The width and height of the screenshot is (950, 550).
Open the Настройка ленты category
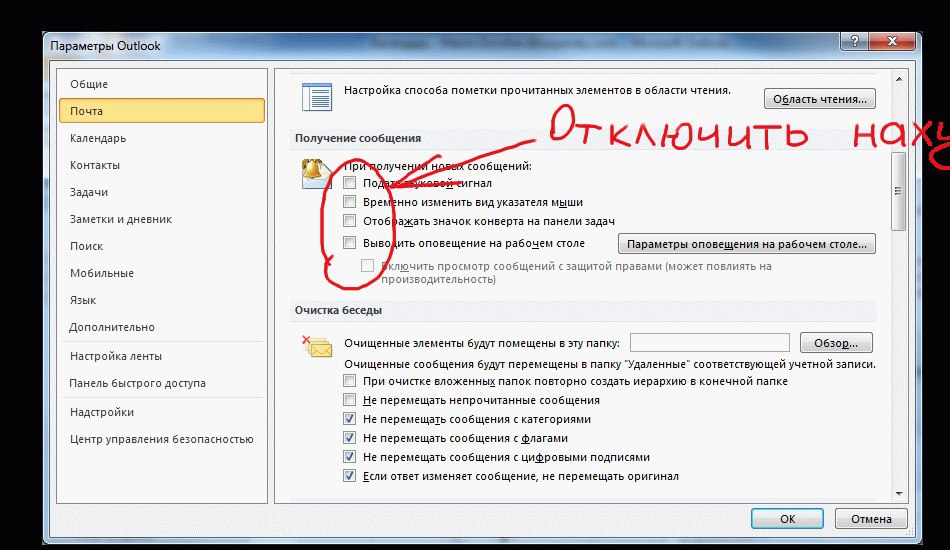[162, 356]
